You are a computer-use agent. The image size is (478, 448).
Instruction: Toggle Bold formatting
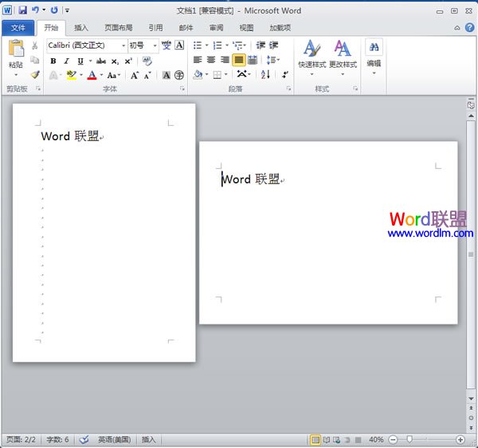53,61
